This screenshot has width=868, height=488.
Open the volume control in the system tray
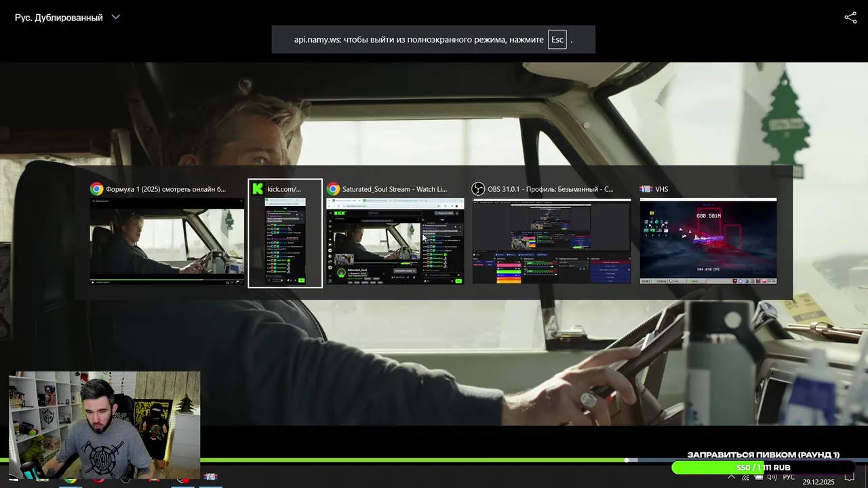(772, 477)
